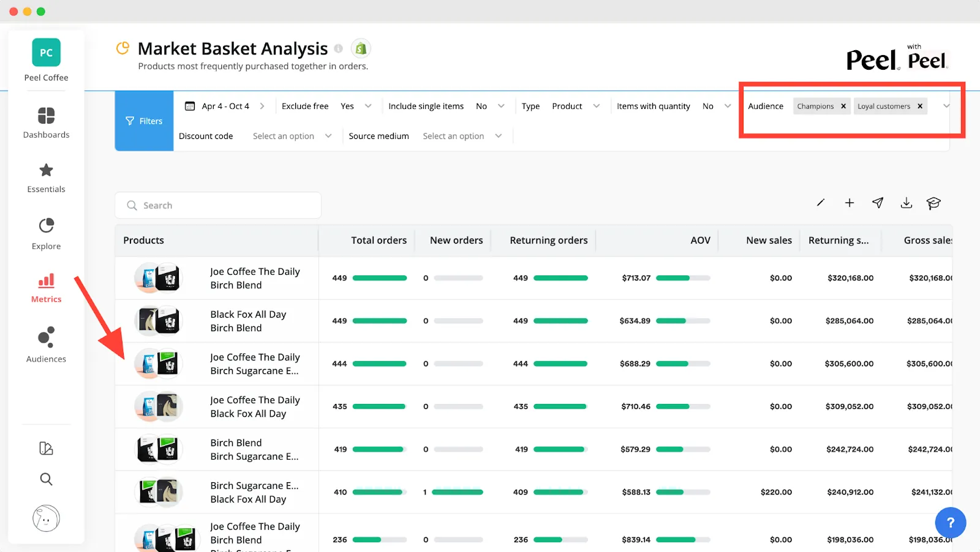Click the $309,052.00 returning sales value

tap(850, 406)
